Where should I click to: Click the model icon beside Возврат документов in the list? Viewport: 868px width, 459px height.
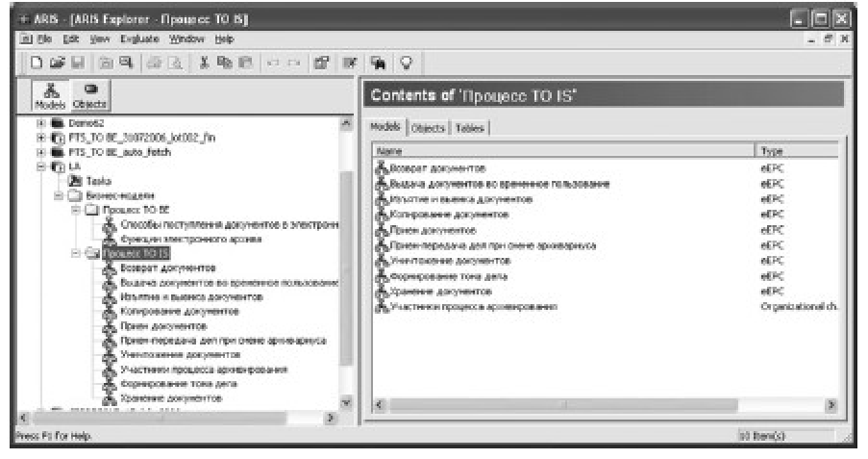(382, 168)
